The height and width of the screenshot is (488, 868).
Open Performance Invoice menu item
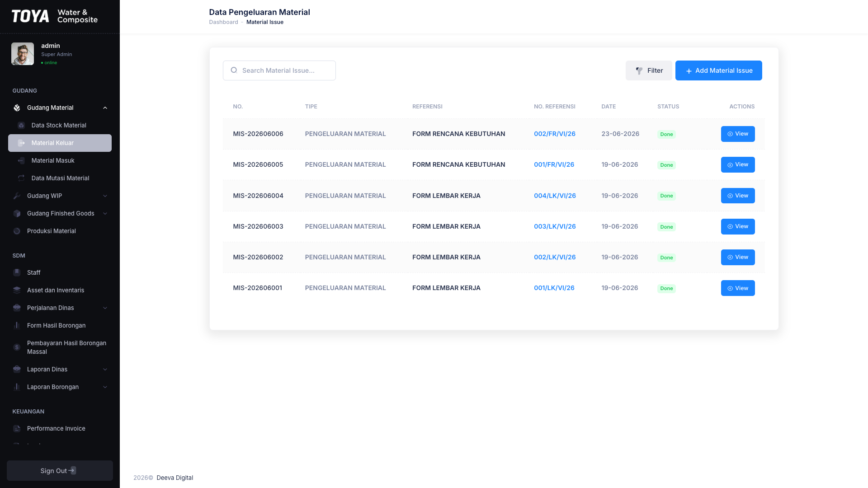click(60, 429)
